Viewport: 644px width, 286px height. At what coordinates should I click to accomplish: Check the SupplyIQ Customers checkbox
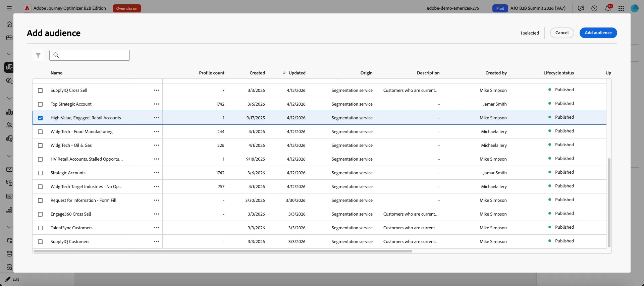click(40, 242)
